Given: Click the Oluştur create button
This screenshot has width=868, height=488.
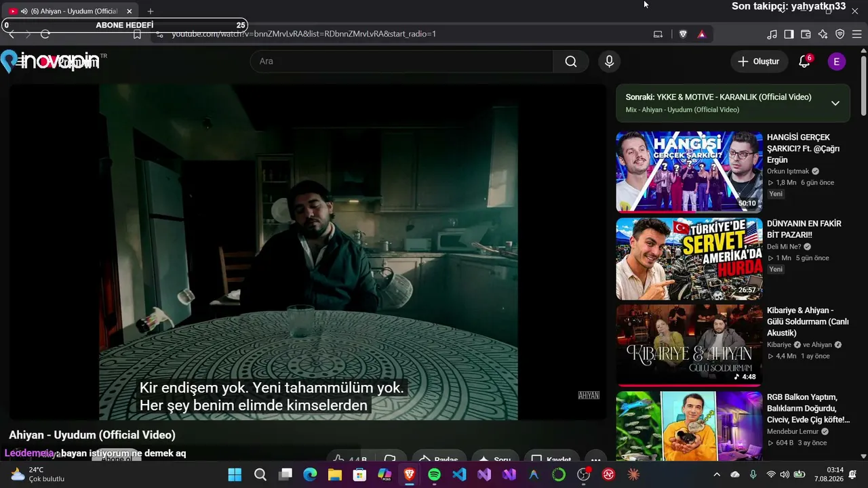Looking at the screenshot, I should point(759,62).
